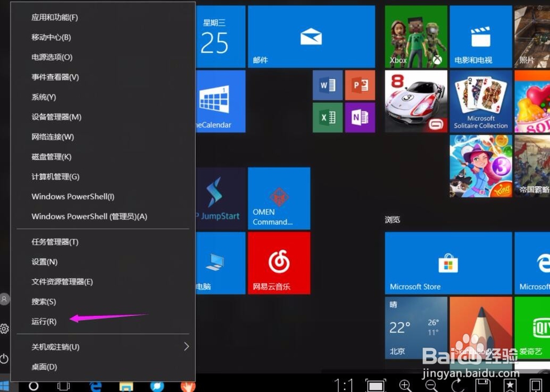The width and height of the screenshot is (550, 392).
Task: Launch the HP JumpStart tile
Action: pyautogui.click(x=221, y=198)
